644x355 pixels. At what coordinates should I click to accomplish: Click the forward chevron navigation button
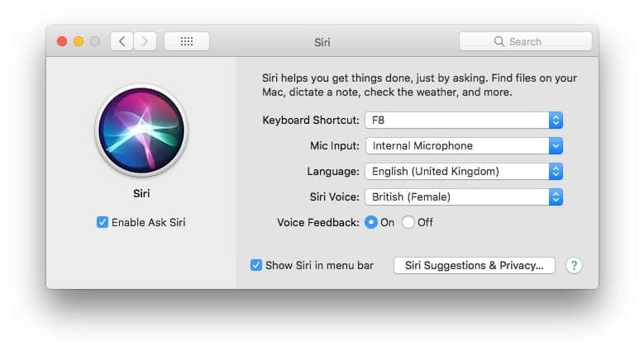point(145,41)
